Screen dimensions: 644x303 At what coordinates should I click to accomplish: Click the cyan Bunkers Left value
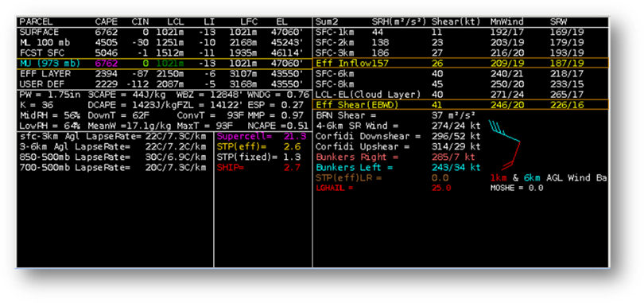(x=456, y=168)
